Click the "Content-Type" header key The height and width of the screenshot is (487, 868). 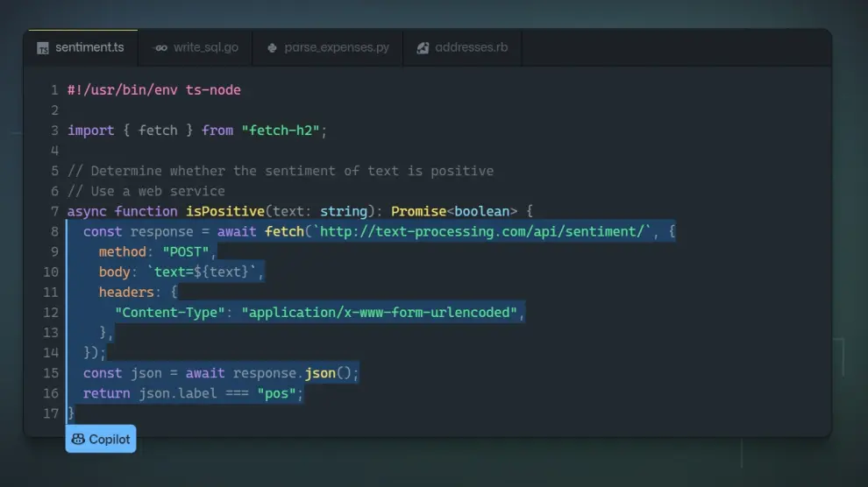pyautogui.click(x=170, y=313)
